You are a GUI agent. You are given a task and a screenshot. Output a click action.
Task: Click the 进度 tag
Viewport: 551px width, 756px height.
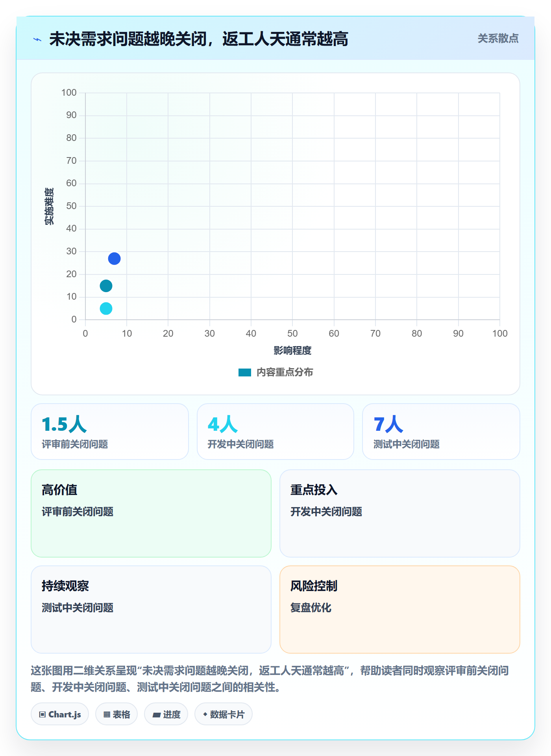pyautogui.click(x=166, y=714)
